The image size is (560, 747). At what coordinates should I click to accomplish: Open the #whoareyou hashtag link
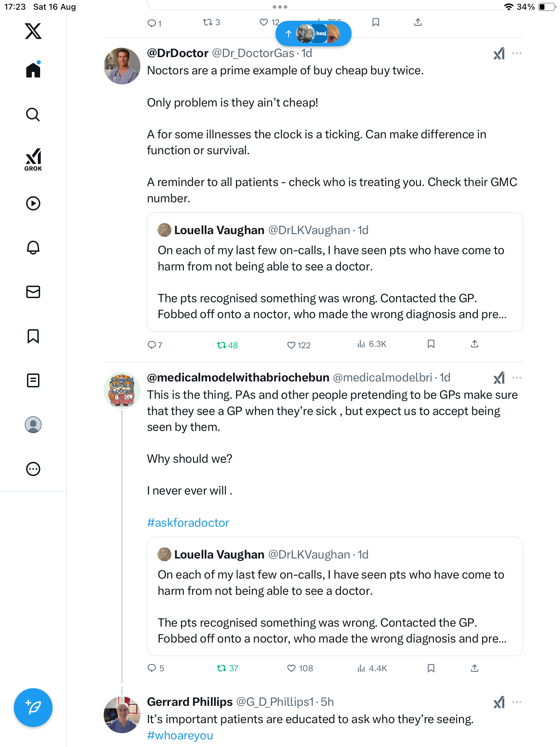pos(180,735)
